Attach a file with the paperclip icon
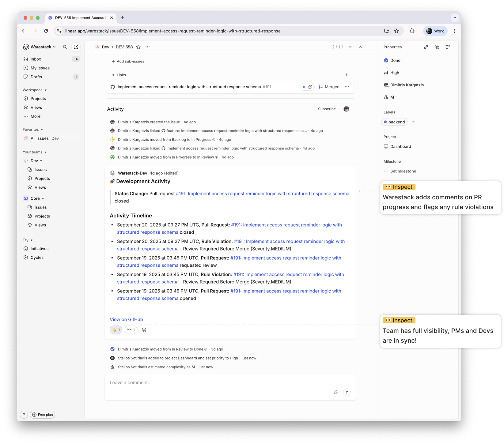This screenshot has height=444, width=504. pyautogui.click(x=336, y=392)
